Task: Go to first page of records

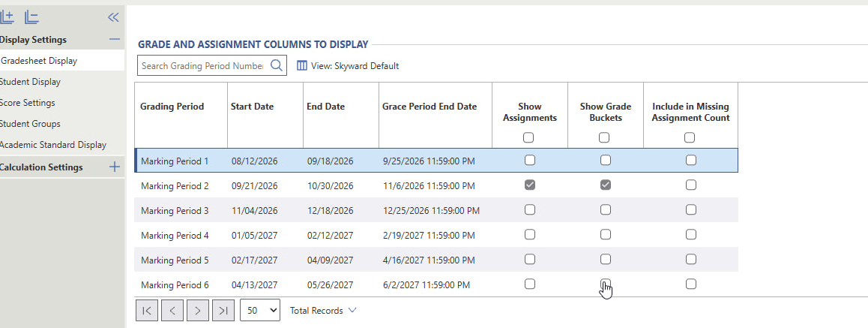Action: pos(147,311)
